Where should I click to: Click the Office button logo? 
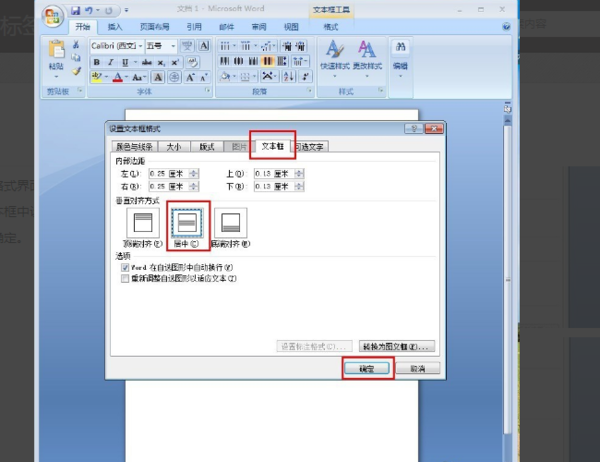(53, 16)
